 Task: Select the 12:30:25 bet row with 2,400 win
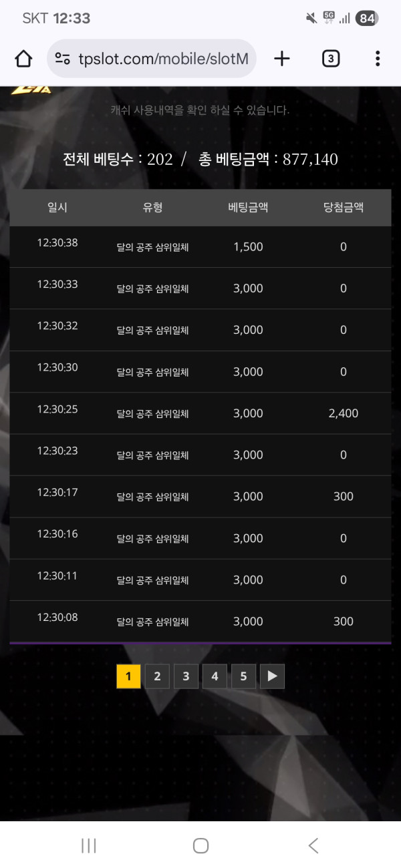pos(200,413)
